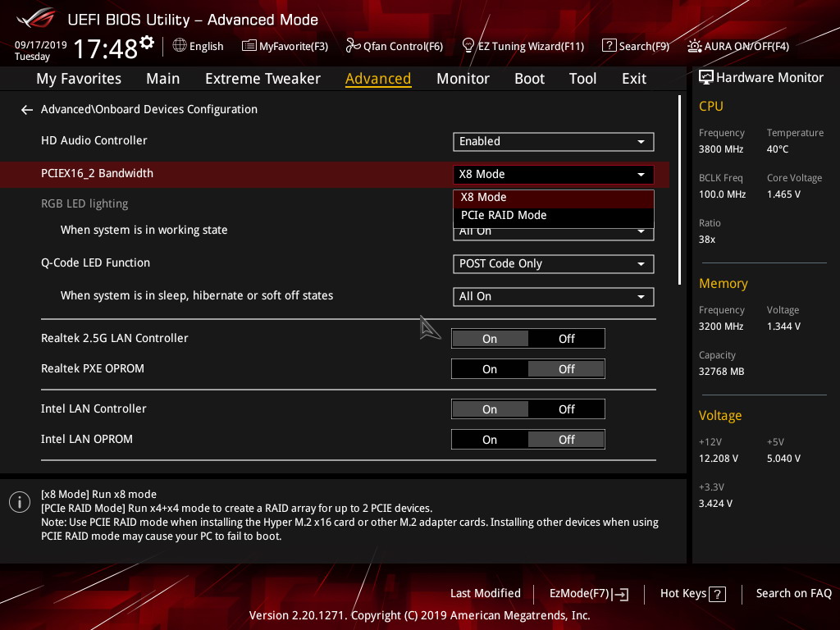Viewport: 840px width, 630px height.
Task: Open Qfan Control fan icon
Action: [353, 46]
